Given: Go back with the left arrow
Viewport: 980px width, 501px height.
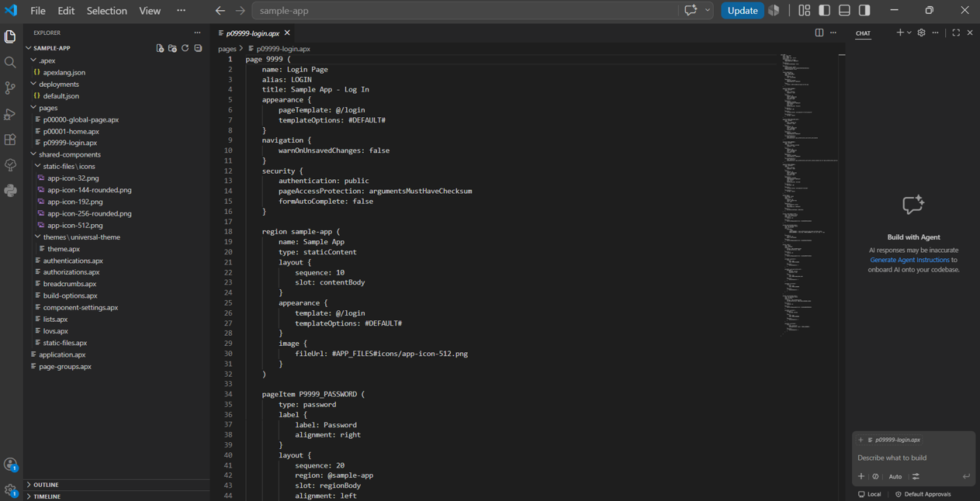Looking at the screenshot, I should [x=220, y=11].
